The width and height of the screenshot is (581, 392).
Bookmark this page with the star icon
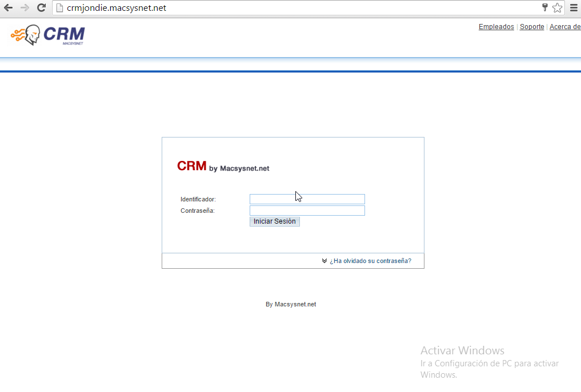[x=557, y=8]
